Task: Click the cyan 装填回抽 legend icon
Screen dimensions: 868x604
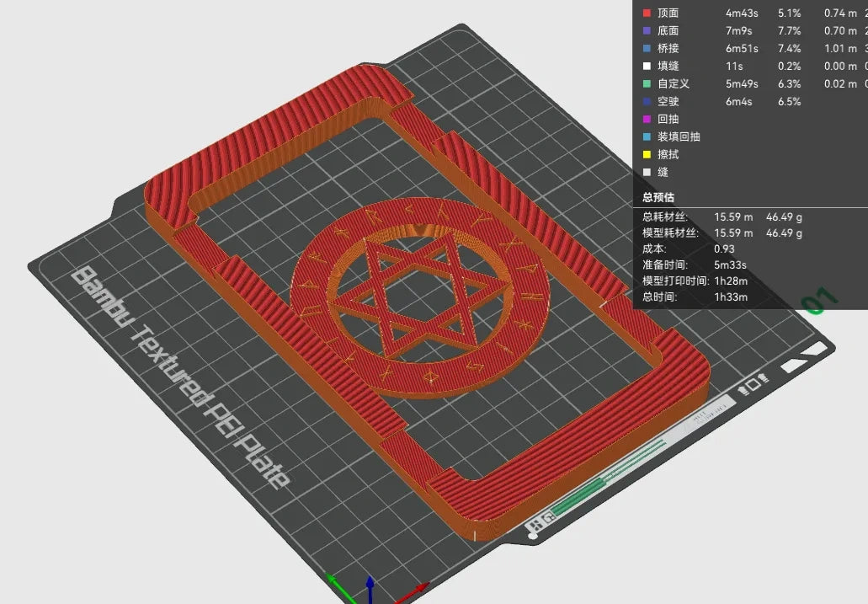Action: coord(647,136)
